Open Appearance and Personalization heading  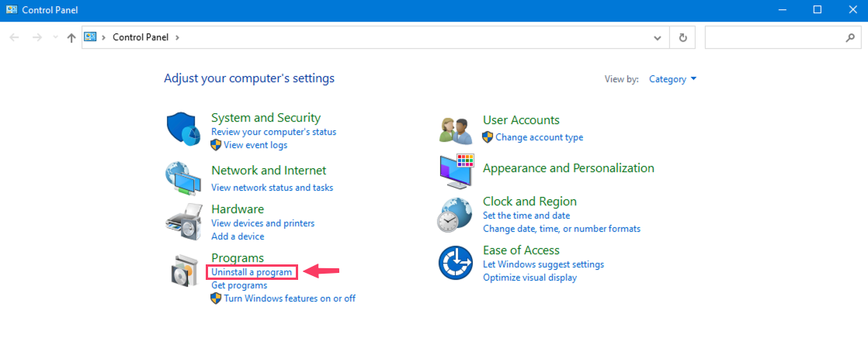[x=568, y=167]
